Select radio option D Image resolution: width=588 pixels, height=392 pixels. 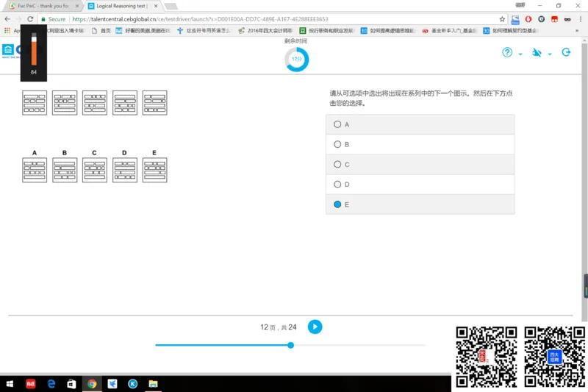tap(337, 184)
